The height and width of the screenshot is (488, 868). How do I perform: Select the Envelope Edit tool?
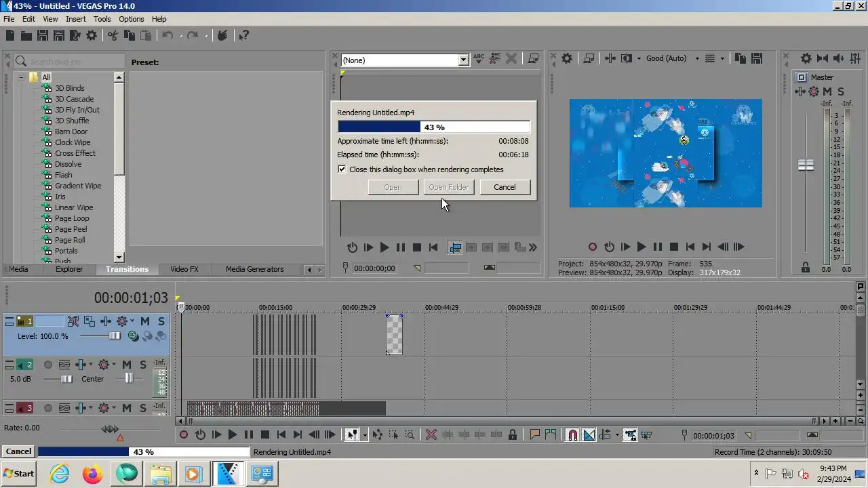377,435
